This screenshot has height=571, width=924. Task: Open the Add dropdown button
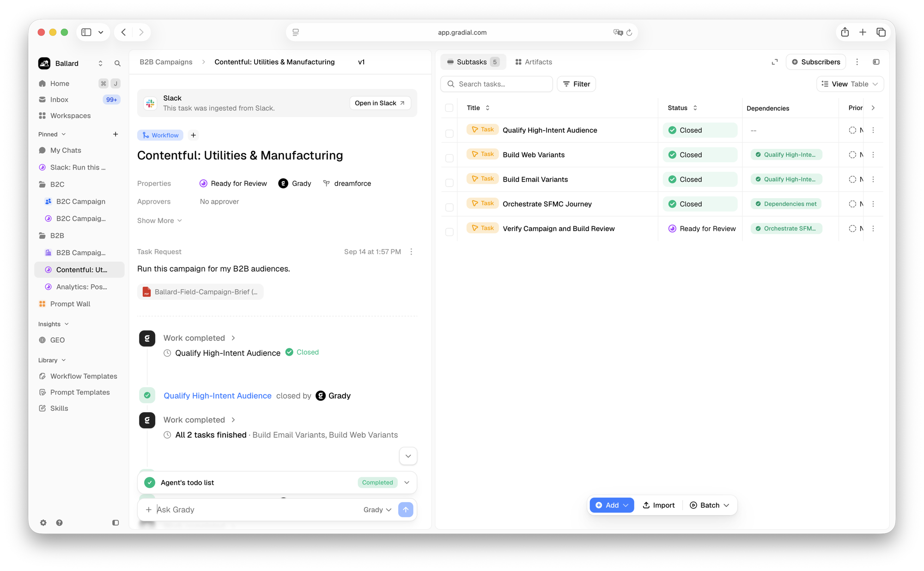611,505
